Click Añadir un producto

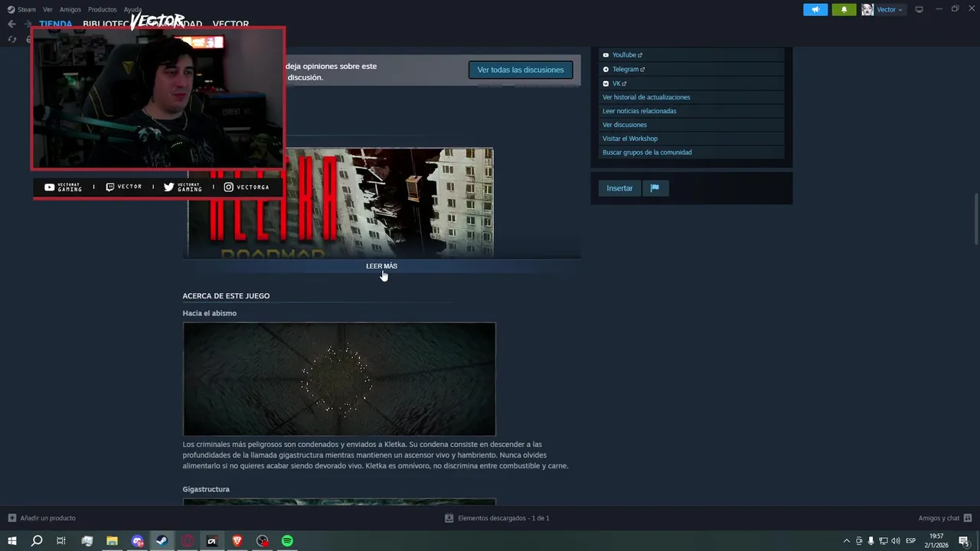pyautogui.click(x=42, y=518)
